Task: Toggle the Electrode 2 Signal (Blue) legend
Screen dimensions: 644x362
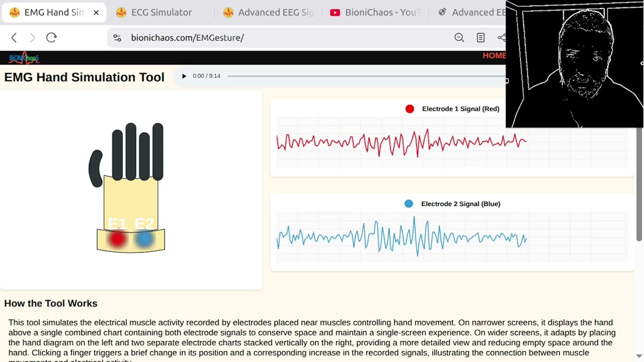Action: [x=452, y=204]
